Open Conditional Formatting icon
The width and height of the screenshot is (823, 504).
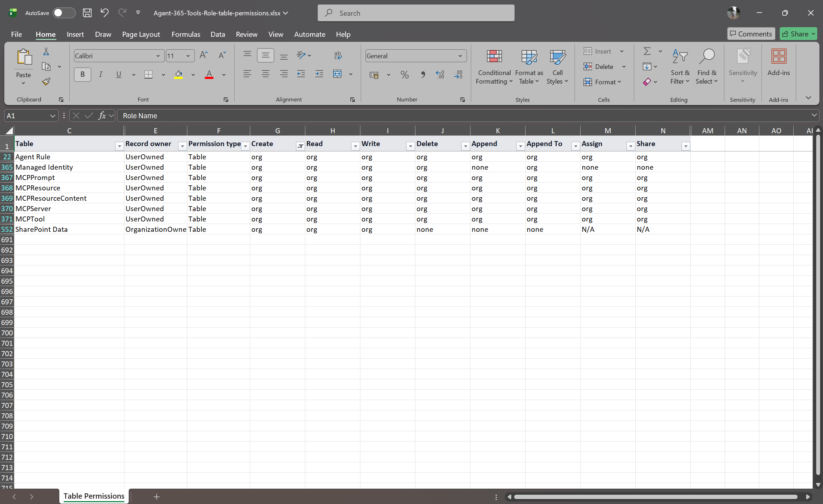[x=494, y=56]
